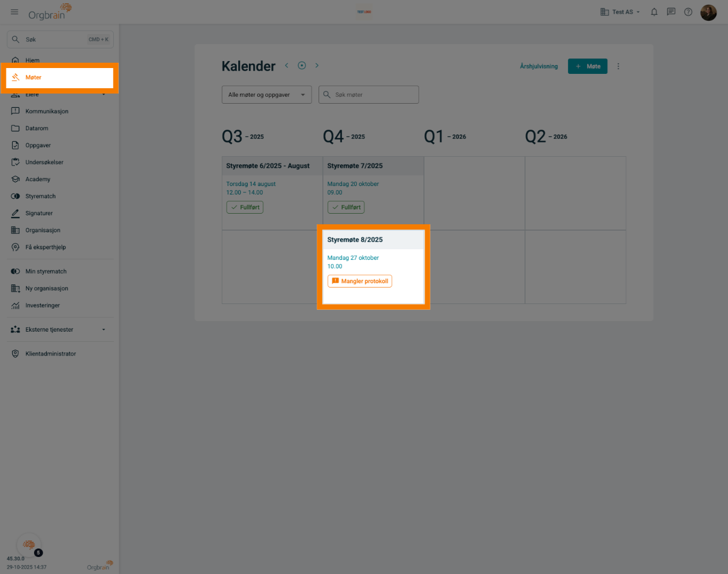The height and width of the screenshot is (574, 728).
Task: Open the Alle møter og oppgaver filter
Action: (266, 95)
